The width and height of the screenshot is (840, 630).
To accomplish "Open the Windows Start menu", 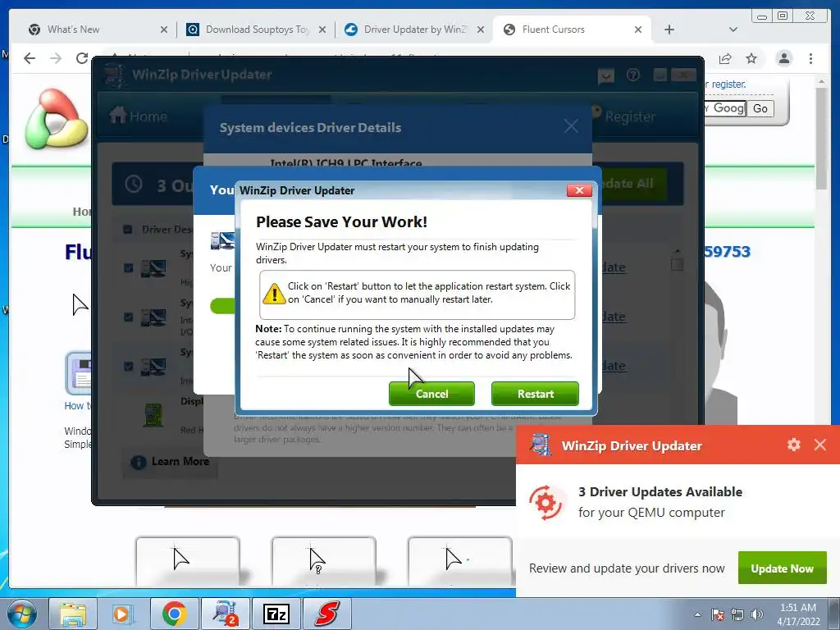I will coord(22,614).
